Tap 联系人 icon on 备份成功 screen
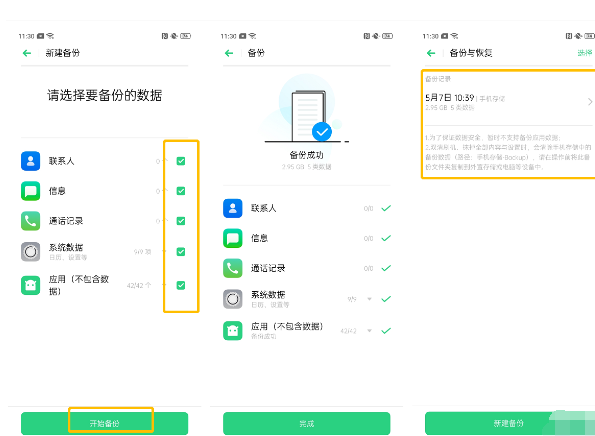Screen dimensions: 595x436 pyautogui.click(x=233, y=208)
